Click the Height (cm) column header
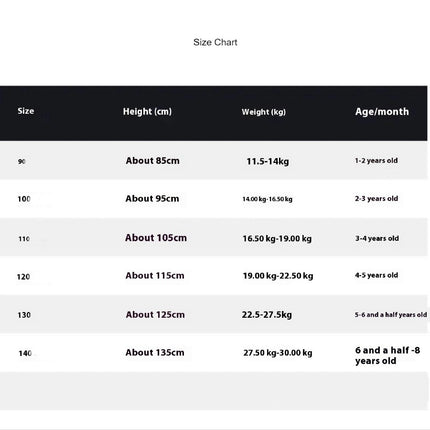This screenshot has height=430, width=430. (x=147, y=111)
